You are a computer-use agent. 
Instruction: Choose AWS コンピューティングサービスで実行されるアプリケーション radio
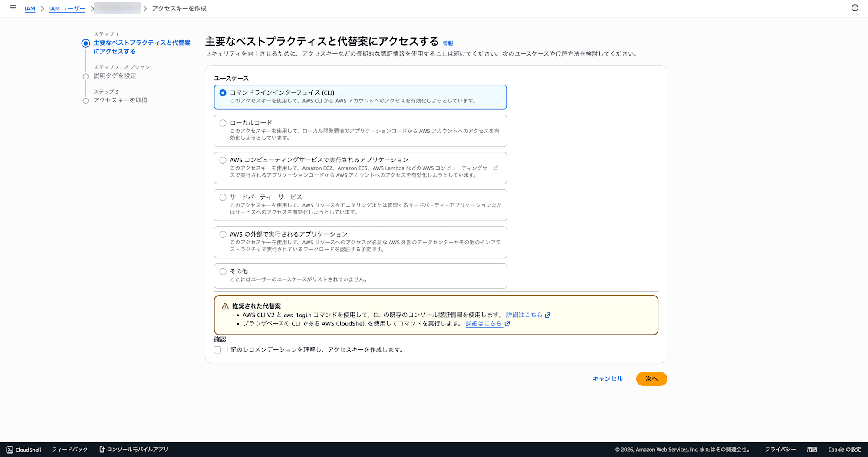click(223, 160)
